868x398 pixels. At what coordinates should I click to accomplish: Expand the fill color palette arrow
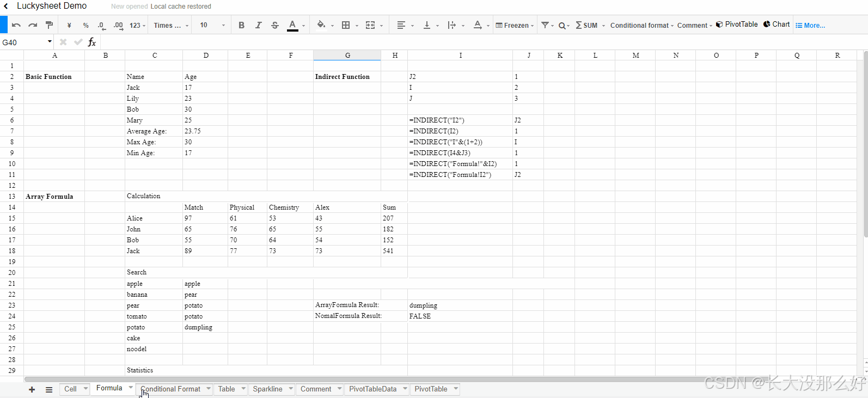coord(332,26)
